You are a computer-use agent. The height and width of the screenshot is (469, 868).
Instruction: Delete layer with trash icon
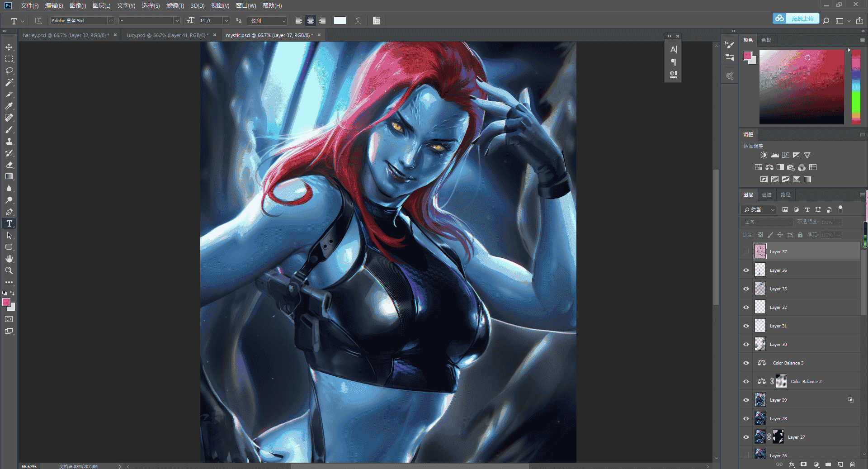852,464
